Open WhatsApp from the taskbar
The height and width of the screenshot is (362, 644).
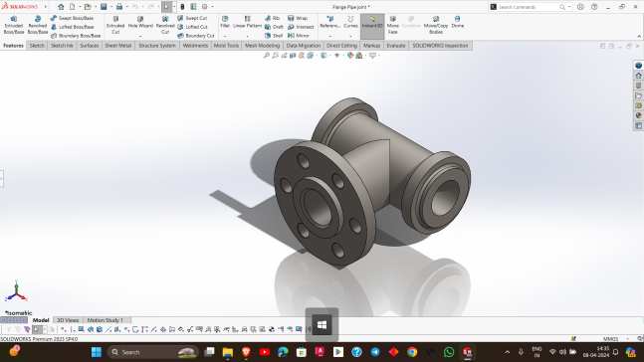(x=449, y=352)
